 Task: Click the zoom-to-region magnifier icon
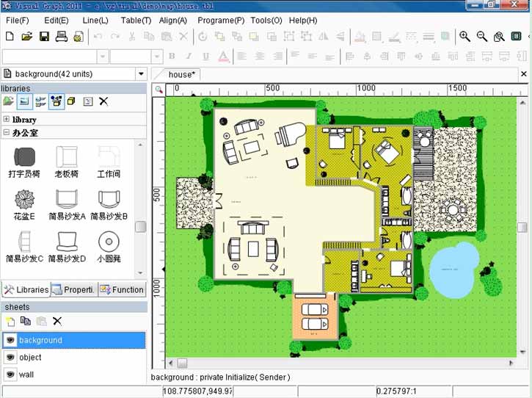pos(499,36)
